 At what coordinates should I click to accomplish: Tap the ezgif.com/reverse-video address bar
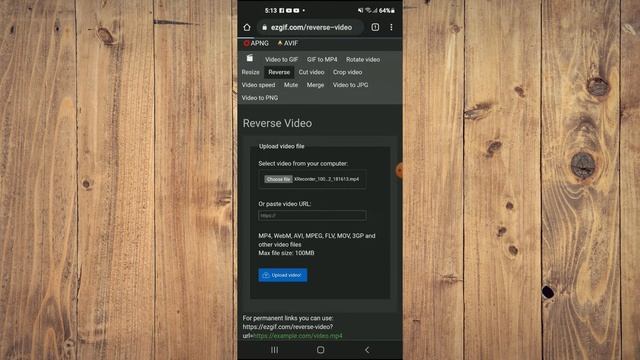(311, 27)
